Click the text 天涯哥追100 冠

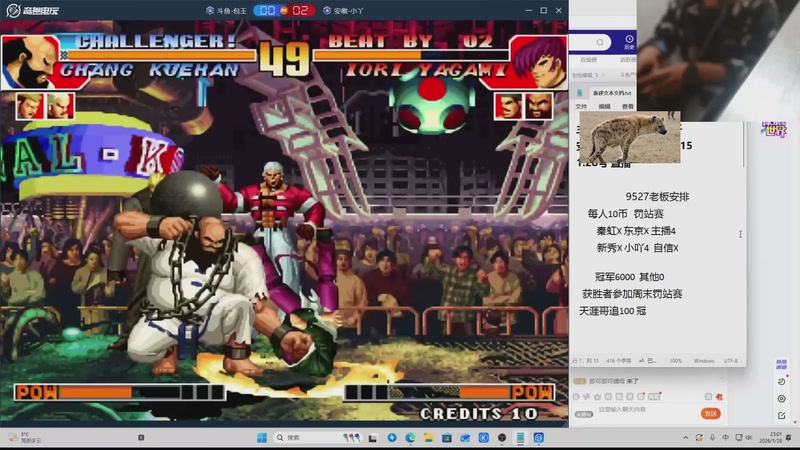tap(612, 311)
